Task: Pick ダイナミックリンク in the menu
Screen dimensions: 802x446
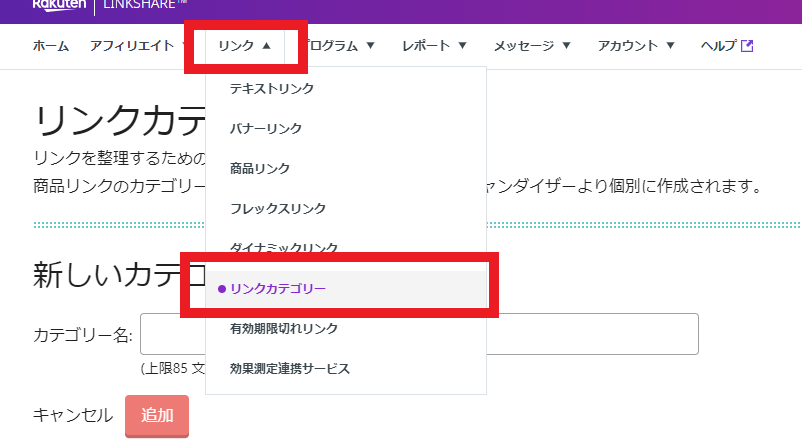Action: [284, 247]
